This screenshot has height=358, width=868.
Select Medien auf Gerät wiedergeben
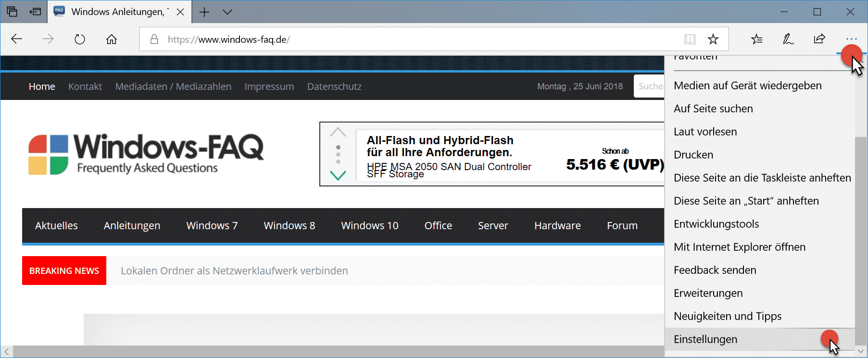coord(760,86)
